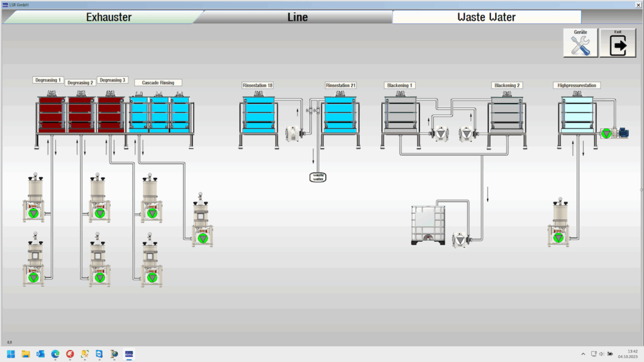Click the pump beside the IBC container
Image resolution: width=644 pixels, height=362 pixels.
[x=461, y=239]
